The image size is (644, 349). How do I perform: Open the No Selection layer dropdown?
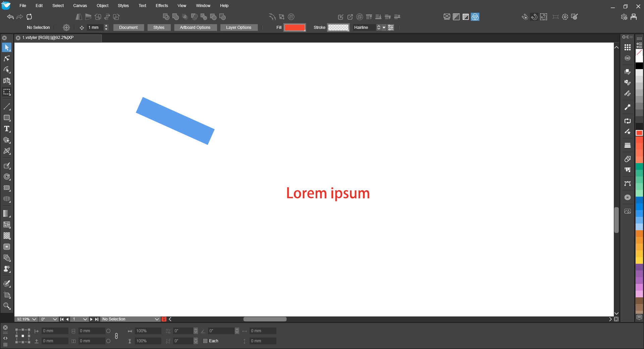pyautogui.click(x=157, y=319)
